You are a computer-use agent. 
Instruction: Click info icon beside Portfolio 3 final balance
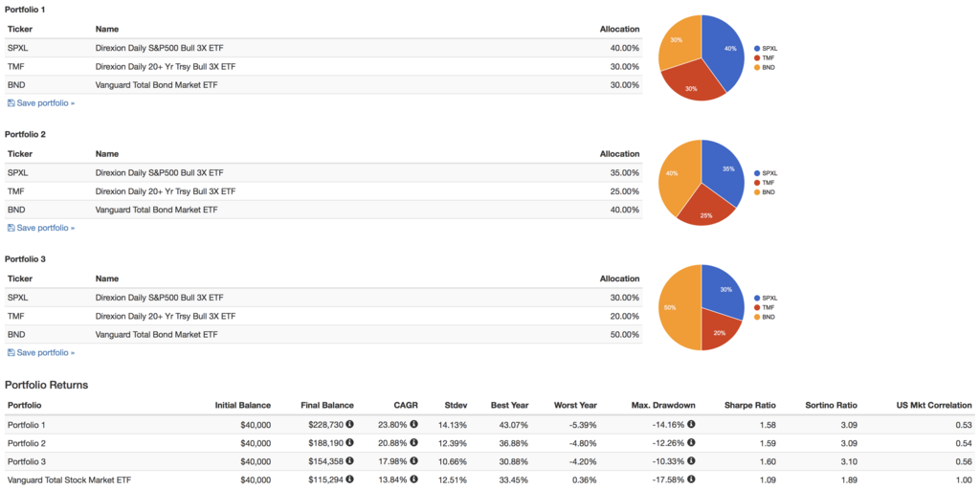pyautogui.click(x=349, y=461)
